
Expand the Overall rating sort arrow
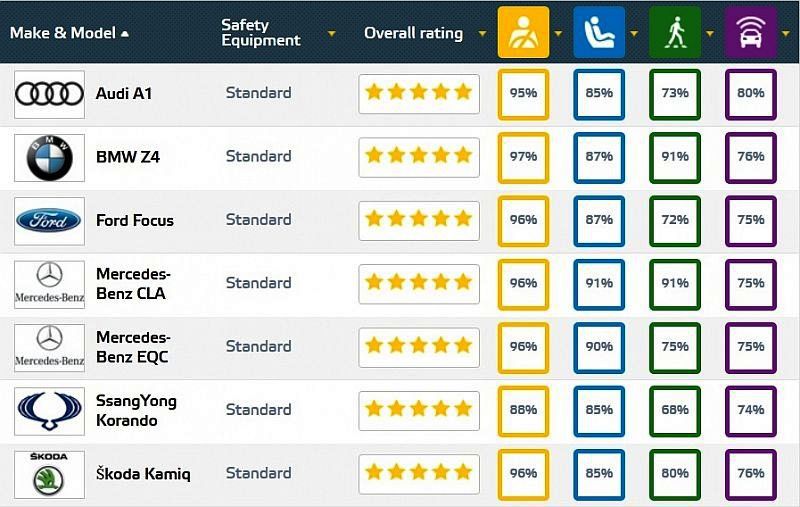click(482, 34)
